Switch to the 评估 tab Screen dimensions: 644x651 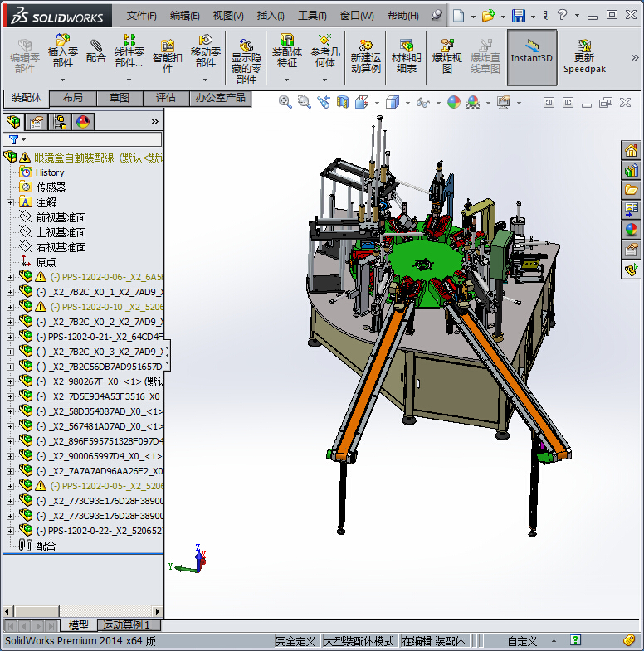(x=166, y=99)
